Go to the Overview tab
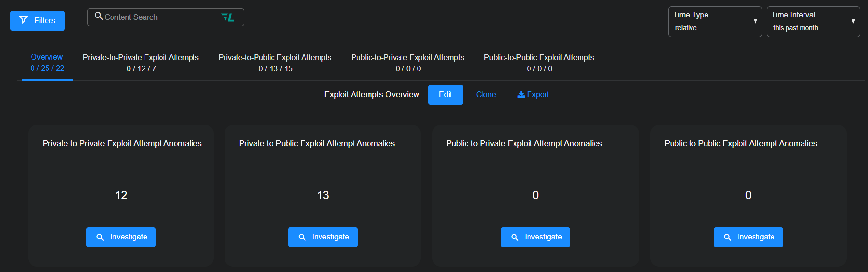Image resolution: width=868 pixels, height=272 pixels. point(47,63)
